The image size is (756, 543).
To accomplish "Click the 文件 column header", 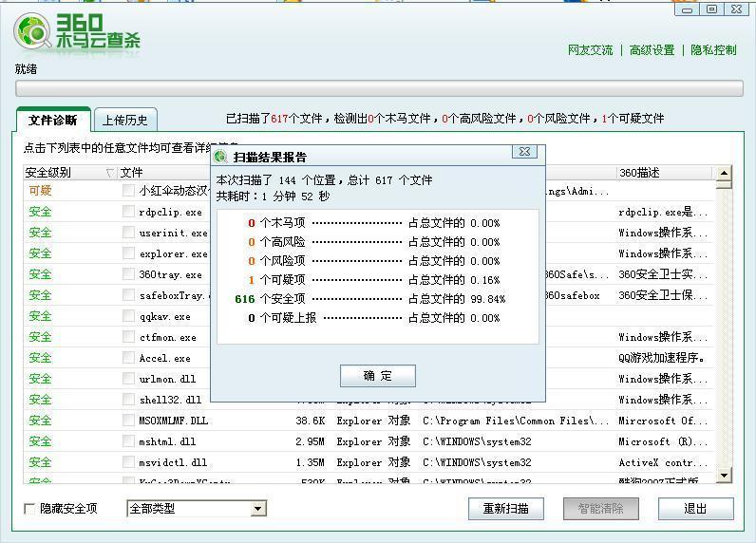I will pyautogui.click(x=131, y=173).
